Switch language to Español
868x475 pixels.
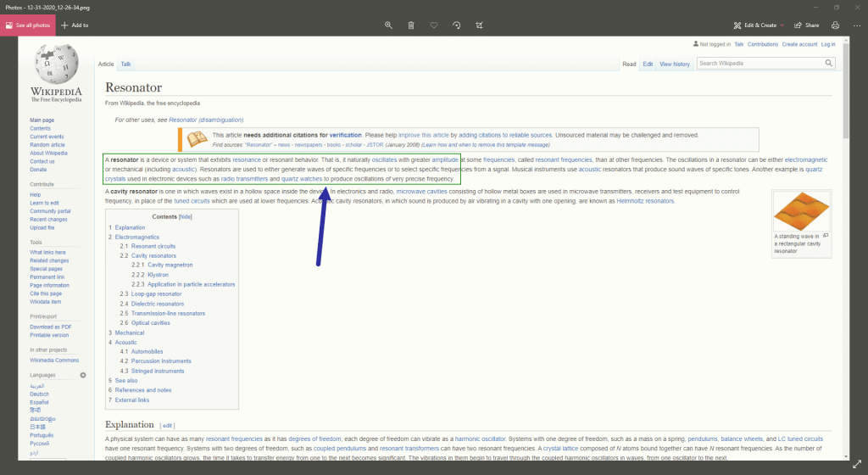tap(39, 402)
